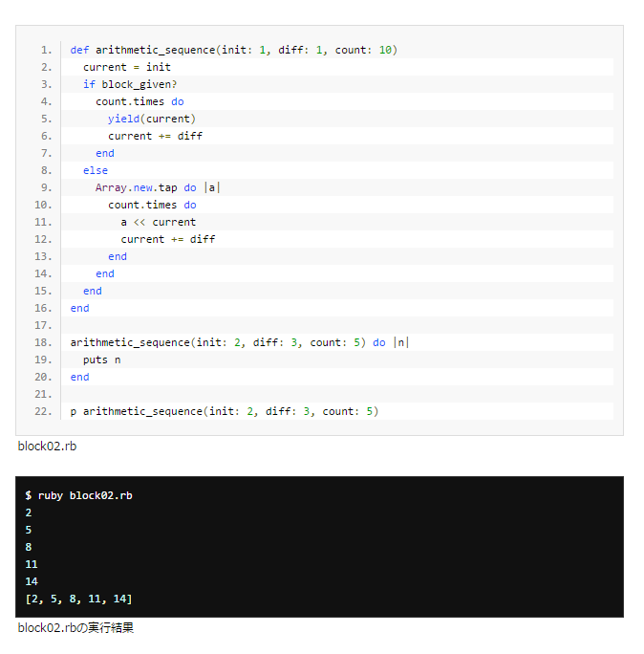The width and height of the screenshot is (644, 654).
Task: Click the 'current = init' code line
Action: 127,67
